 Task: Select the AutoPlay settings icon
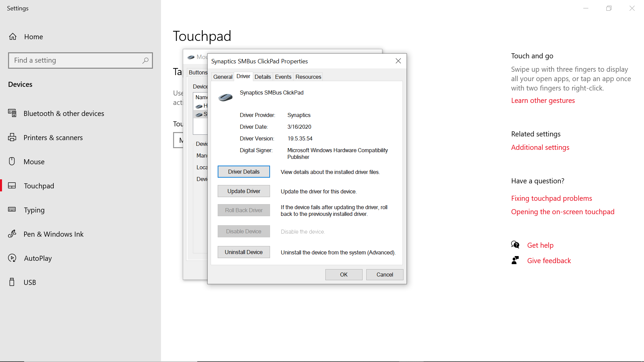tap(13, 258)
